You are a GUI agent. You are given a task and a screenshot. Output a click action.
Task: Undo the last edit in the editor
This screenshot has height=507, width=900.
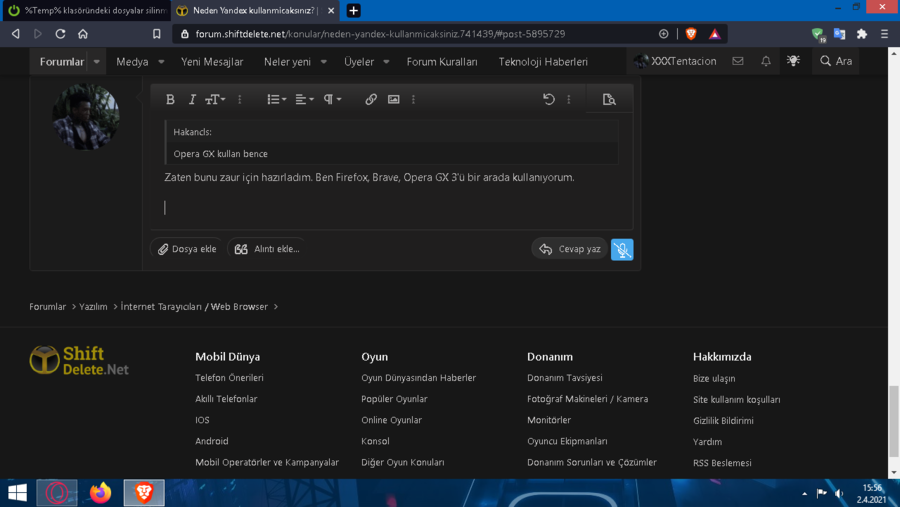tap(548, 99)
